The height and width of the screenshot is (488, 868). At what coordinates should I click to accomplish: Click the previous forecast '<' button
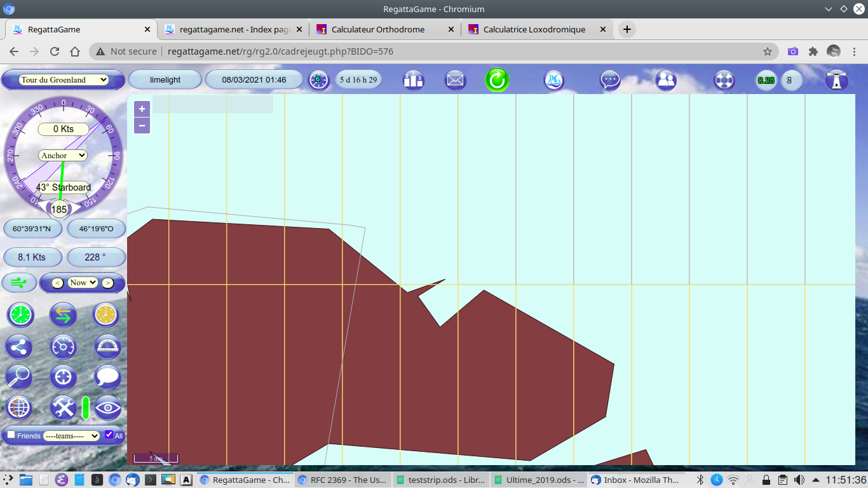point(57,283)
